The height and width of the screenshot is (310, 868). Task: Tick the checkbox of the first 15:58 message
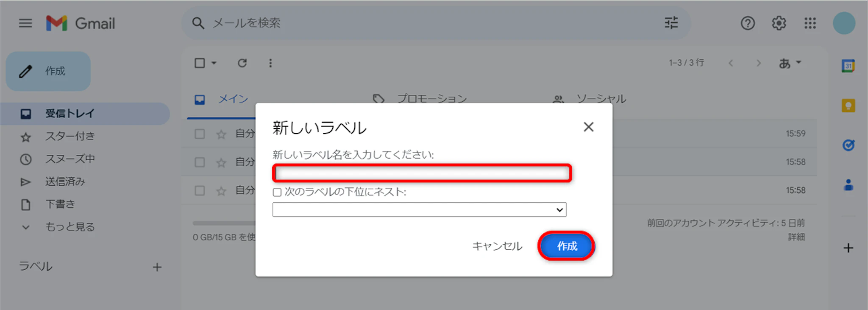pos(200,162)
